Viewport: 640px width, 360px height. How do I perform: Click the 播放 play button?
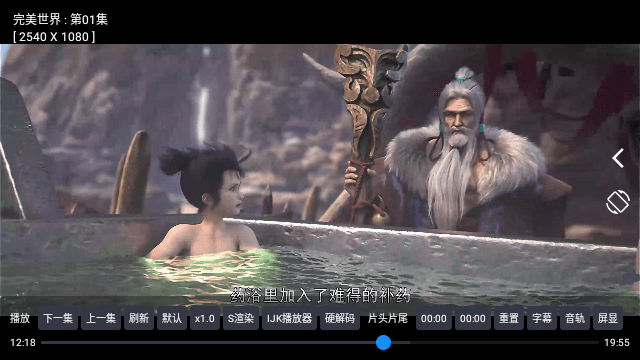coord(20,318)
